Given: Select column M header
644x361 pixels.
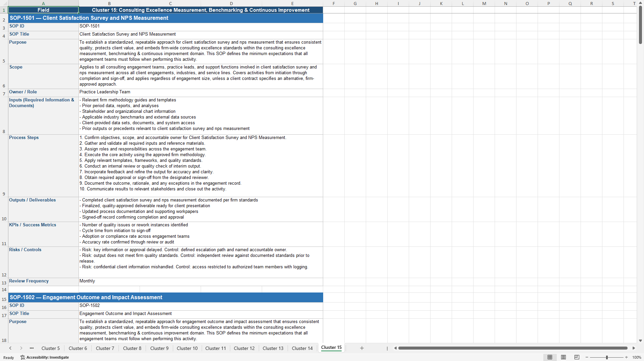Looking at the screenshot, I should pyautogui.click(x=484, y=3).
